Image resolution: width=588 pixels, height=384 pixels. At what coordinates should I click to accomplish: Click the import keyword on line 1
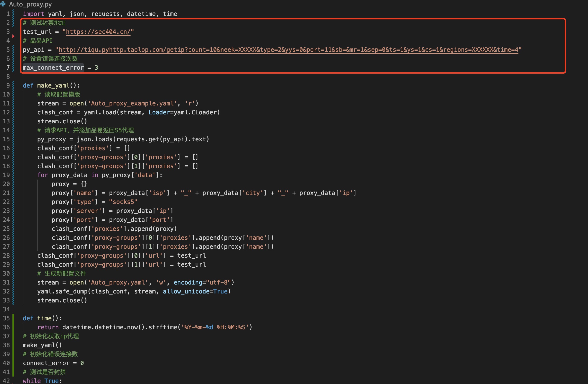pyautogui.click(x=34, y=14)
